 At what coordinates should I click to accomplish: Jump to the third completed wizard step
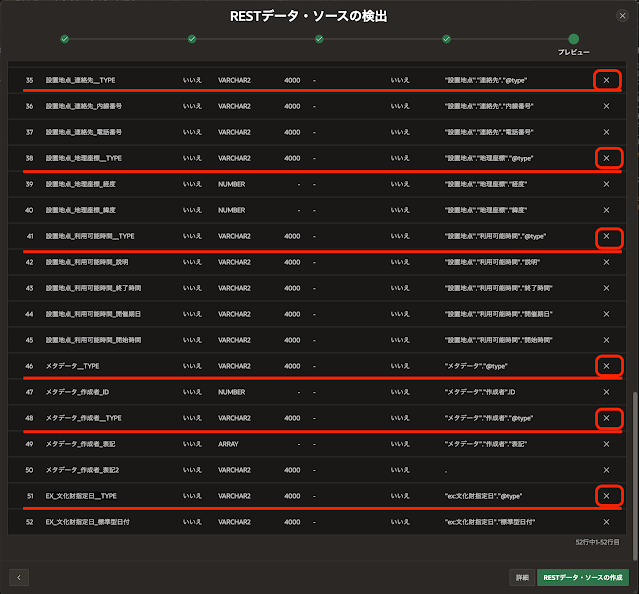pos(319,39)
